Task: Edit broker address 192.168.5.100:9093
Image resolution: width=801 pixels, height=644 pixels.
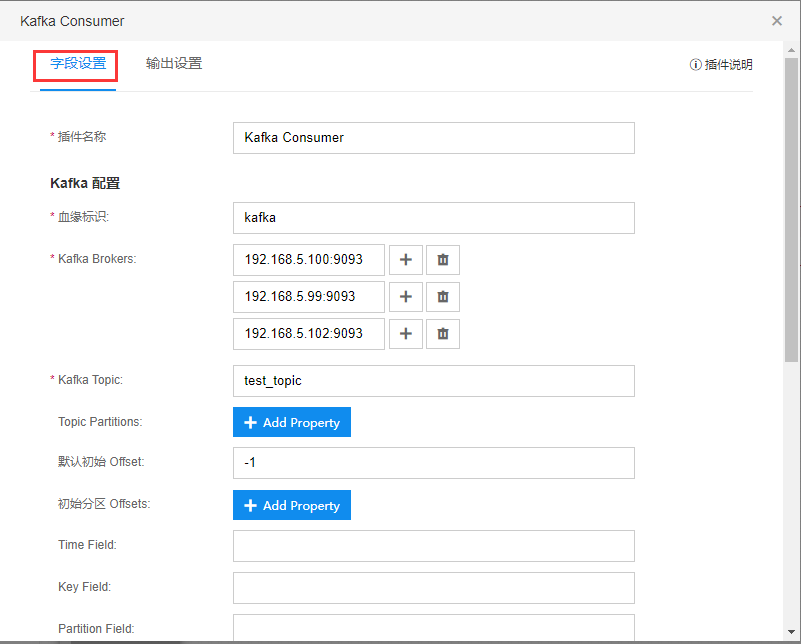Action: click(x=309, y=260)
